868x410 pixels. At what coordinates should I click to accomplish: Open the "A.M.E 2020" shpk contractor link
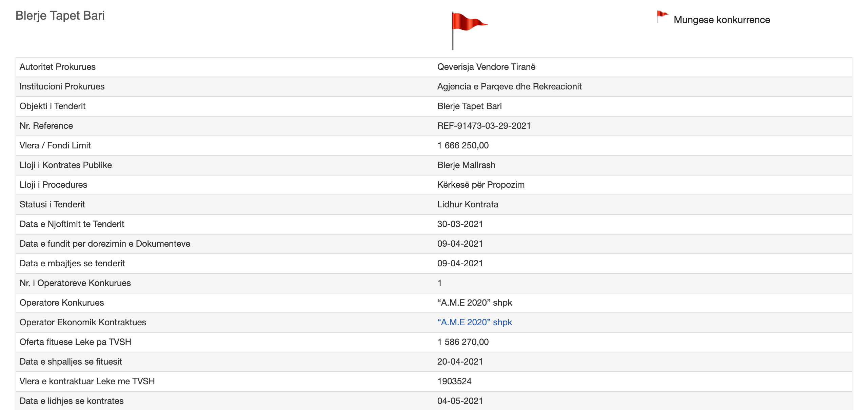[x=474, y=322]
